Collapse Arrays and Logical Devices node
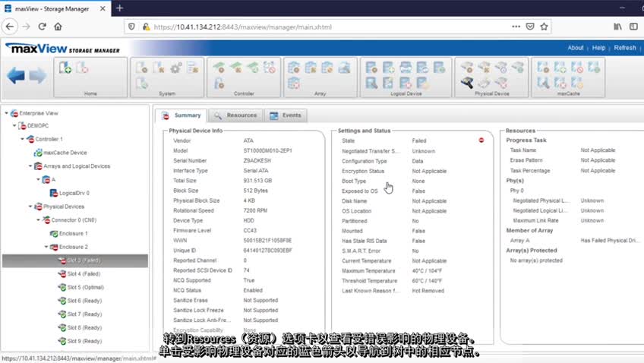Screen dimensions: 644x363 (30, 166)
